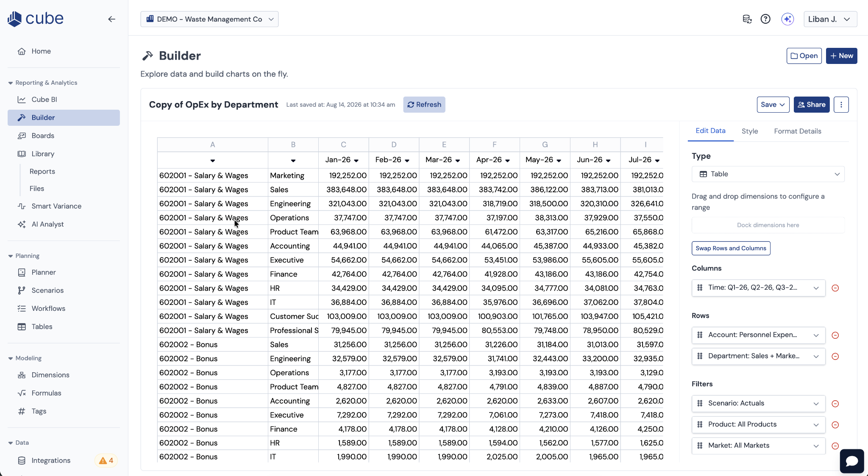Refresh the report data
Image resolution: width=868 pixels, height=476 pixels.
(424, 105)
